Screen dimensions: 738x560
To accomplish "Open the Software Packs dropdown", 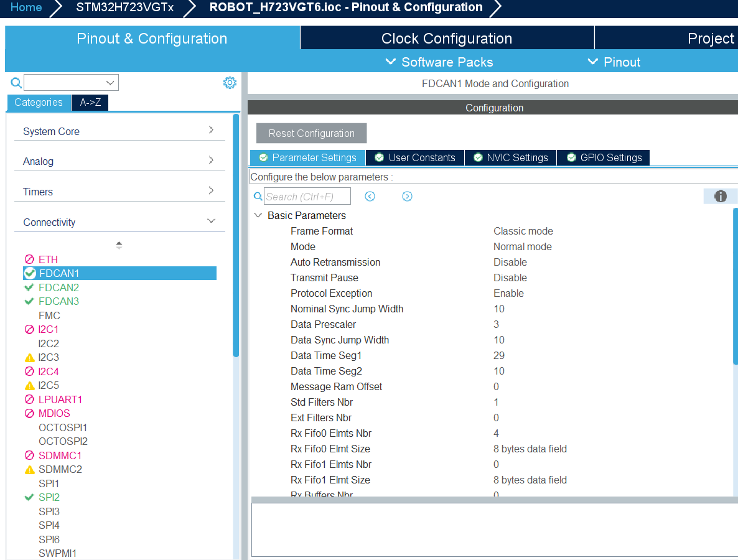I will [439, 62].
